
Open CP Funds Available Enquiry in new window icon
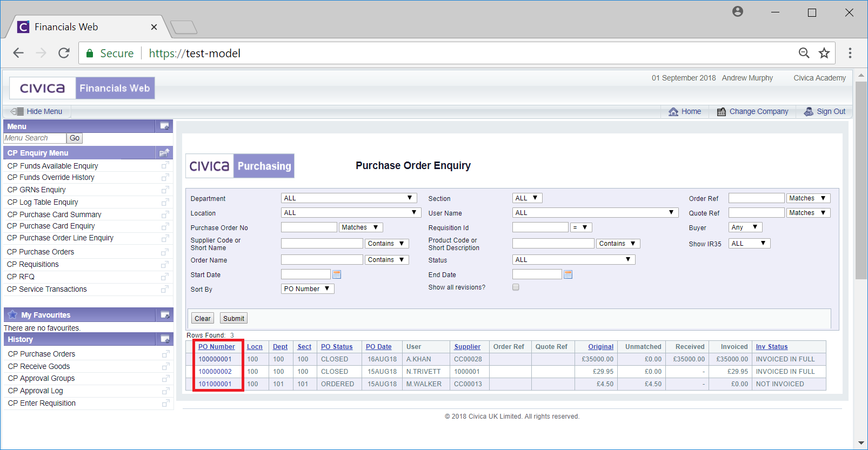(165, 165)
